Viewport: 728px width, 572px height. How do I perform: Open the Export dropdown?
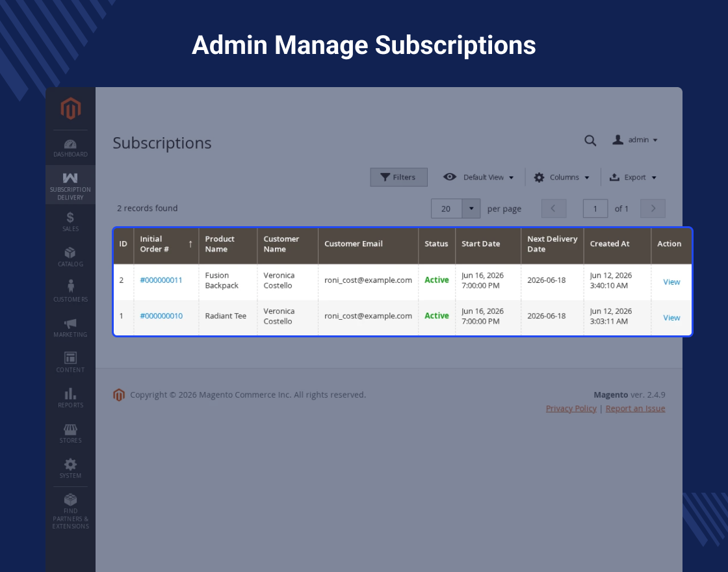633,177
